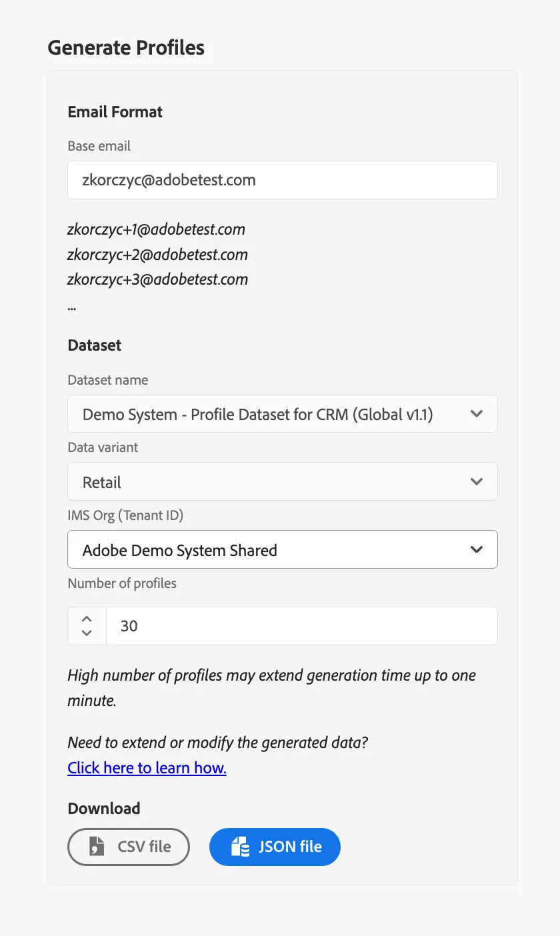This screenshot has height=936, width=560.
Task: Click the 'Data variant' label text
Action: pyautogui.click(x=103, y=447)
